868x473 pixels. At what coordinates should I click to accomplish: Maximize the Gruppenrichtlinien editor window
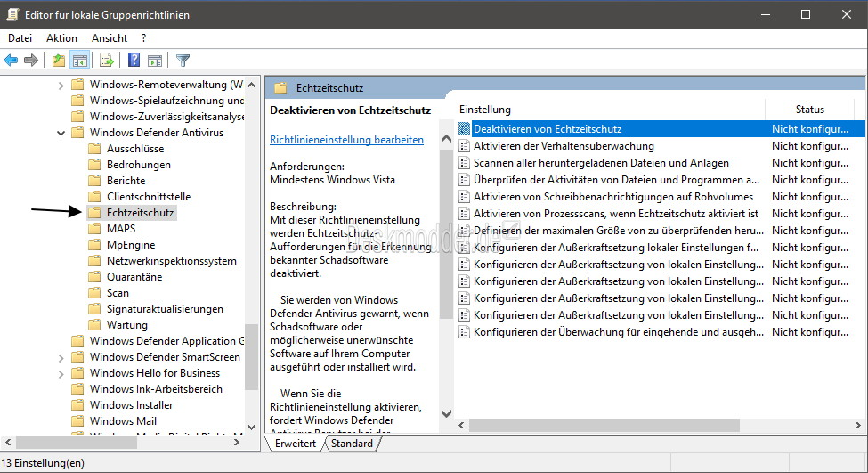[x=806, y=14]
